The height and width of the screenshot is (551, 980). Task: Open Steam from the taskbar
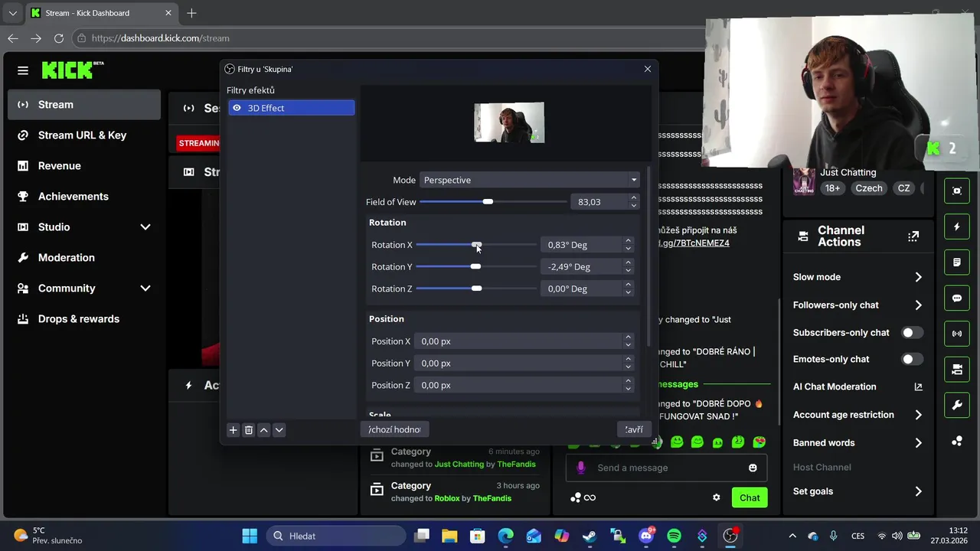(590, 536)
